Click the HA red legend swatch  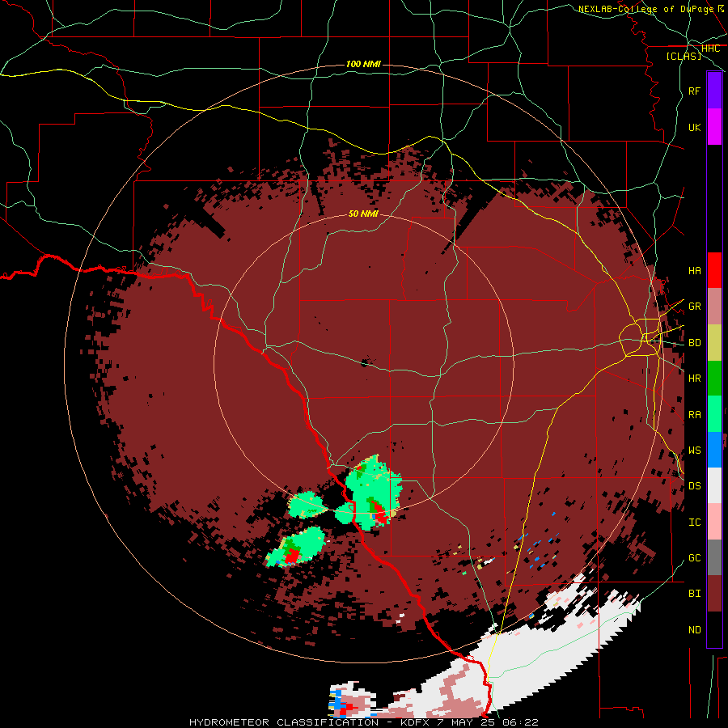point(714,270)
